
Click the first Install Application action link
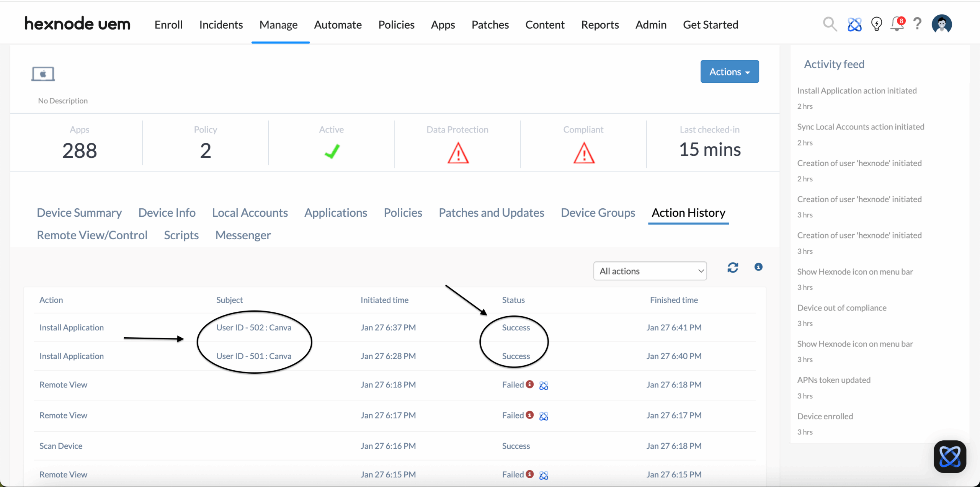[72, 327]
